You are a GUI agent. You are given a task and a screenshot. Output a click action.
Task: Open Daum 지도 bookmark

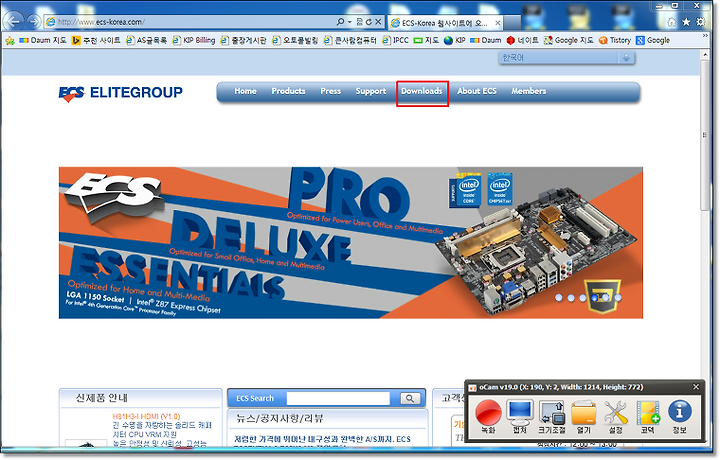pos(43,40)
